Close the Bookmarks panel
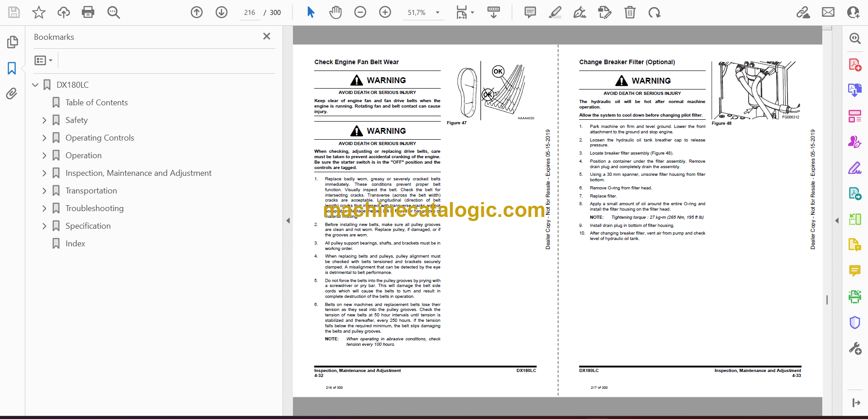The image size is (868, 419). pyautogui.click(x=267, y=36)
